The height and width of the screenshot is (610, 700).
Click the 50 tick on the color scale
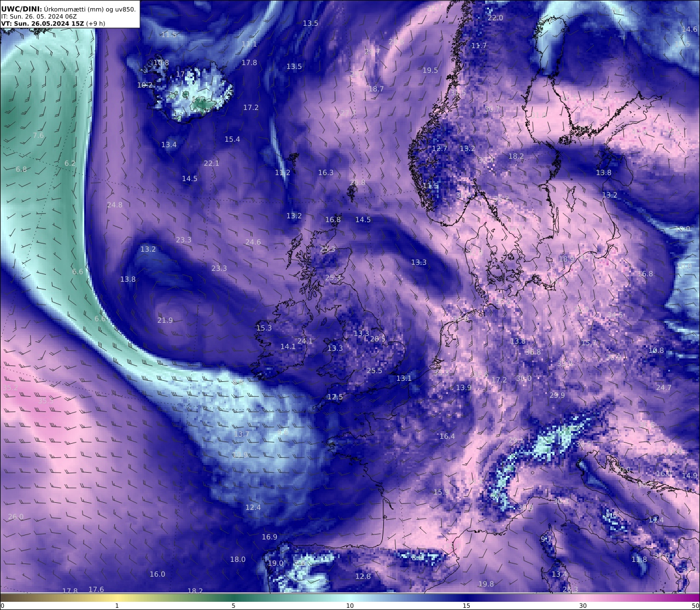pos(696,606)
